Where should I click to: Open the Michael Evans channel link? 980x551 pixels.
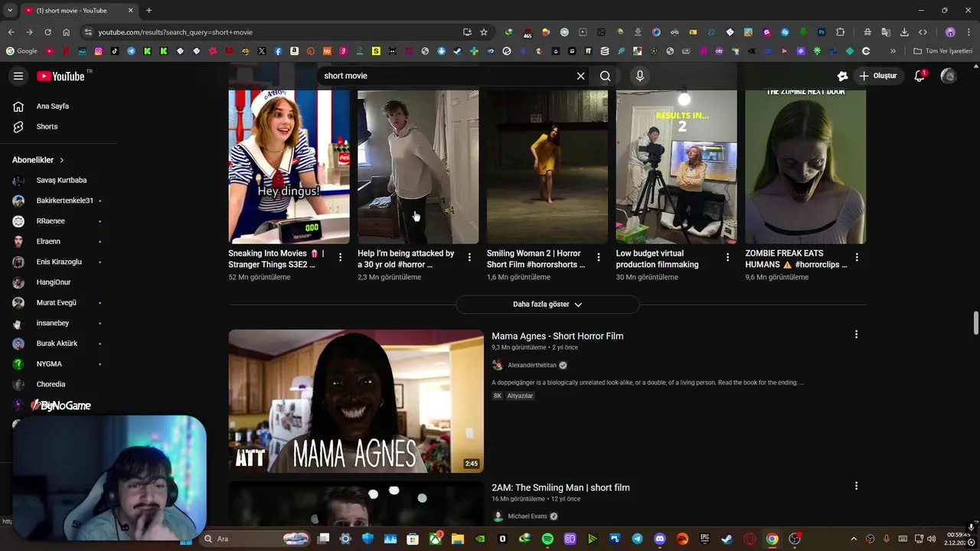point(528,517)
